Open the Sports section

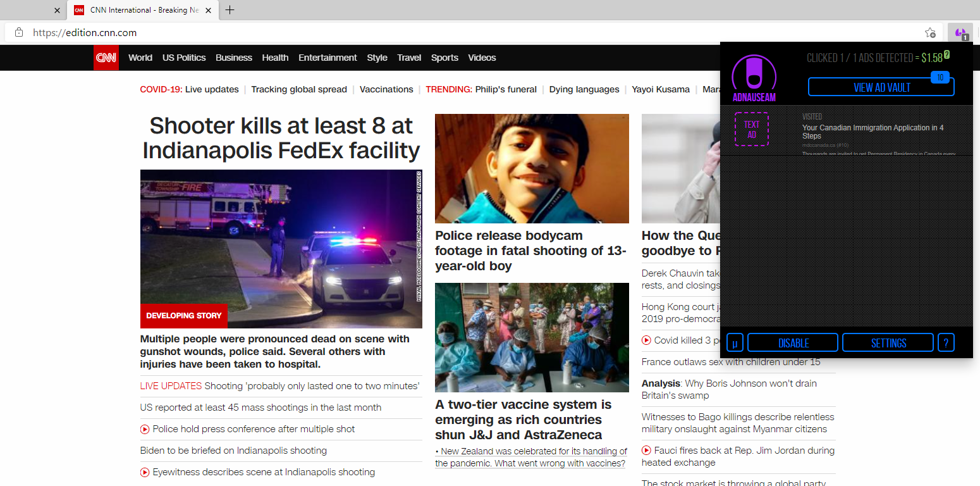tap(444, 58)
